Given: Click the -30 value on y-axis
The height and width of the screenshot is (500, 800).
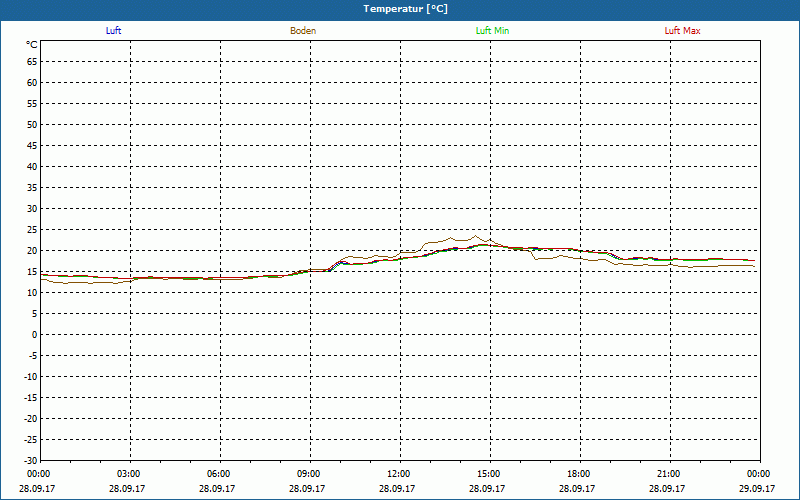Looking at the screenshot, I should (31, 460).
